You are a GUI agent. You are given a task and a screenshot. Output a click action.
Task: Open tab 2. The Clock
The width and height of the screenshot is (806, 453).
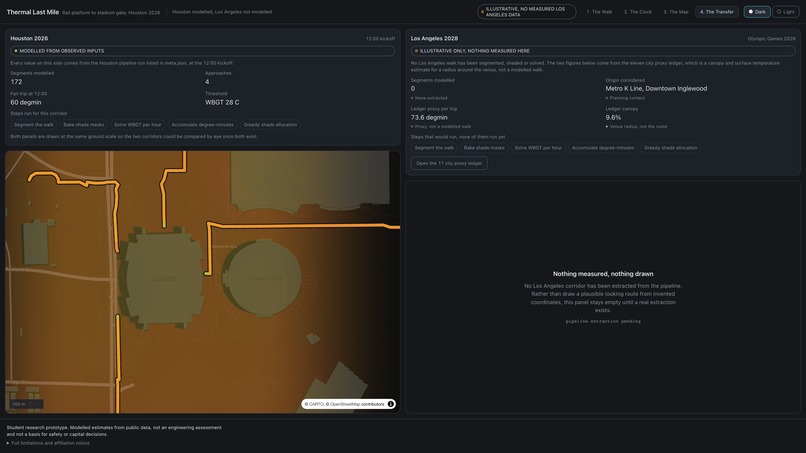[x=638, y=12]
